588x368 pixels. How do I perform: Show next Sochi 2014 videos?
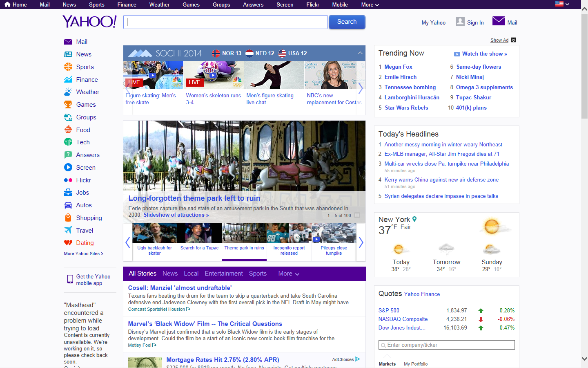(361, 88)
